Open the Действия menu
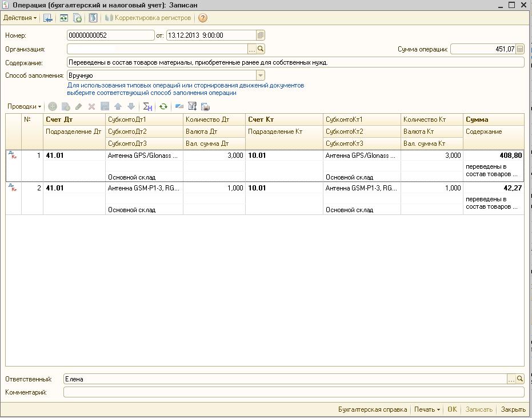This screenshot has width=532, height=418. click(20, 18)
